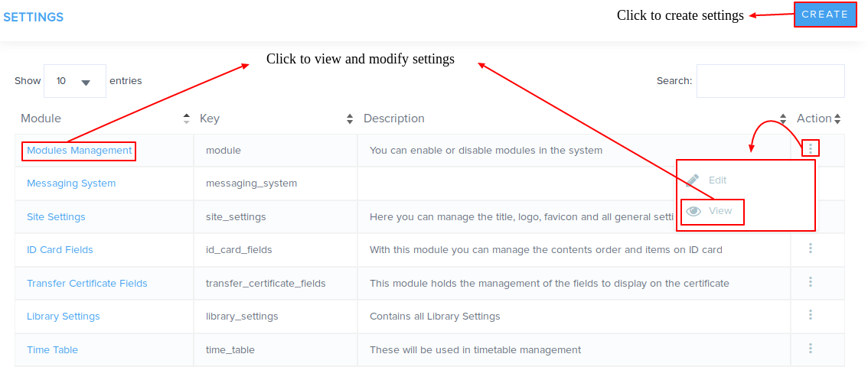Open the Modules Management link
The width and height of the screenshot is (868, 367).
click(79, 151)
